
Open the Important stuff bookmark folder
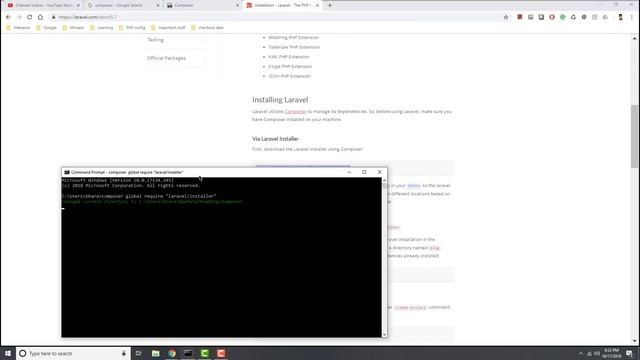click(168, 28)
